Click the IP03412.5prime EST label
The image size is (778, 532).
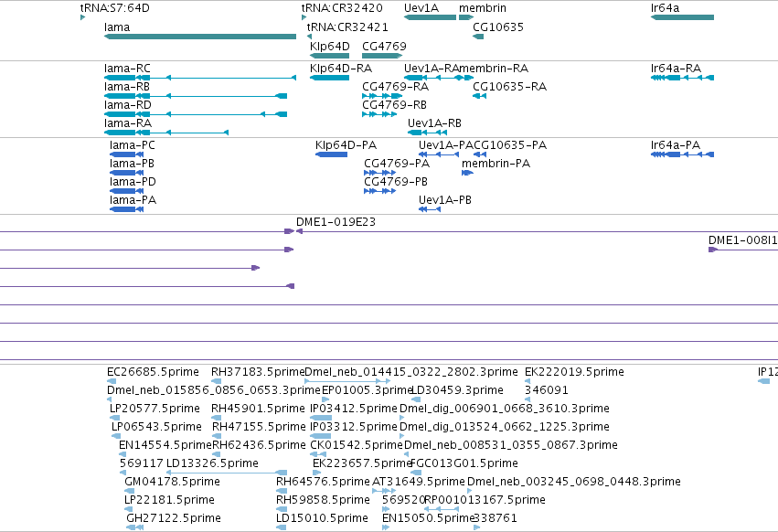(x=353, y=409)
